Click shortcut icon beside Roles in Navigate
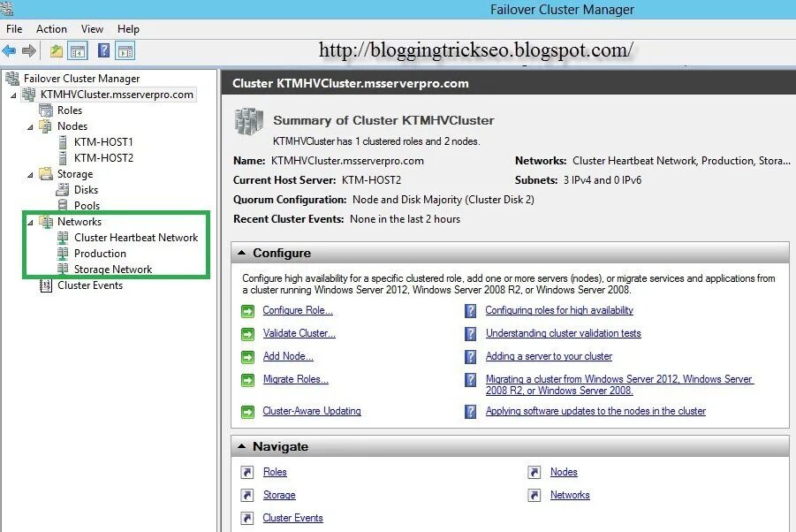This screenshot has height=532, width=796. click(x=247, y=472)
